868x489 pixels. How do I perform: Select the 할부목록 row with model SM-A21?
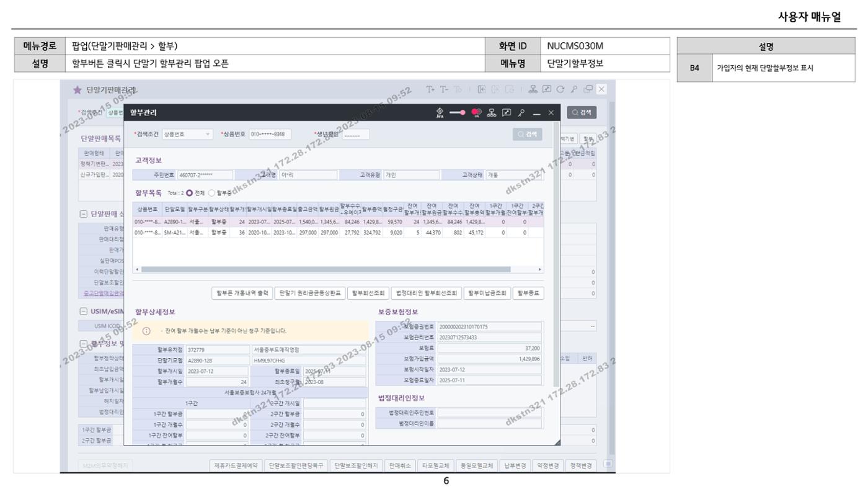339,233
